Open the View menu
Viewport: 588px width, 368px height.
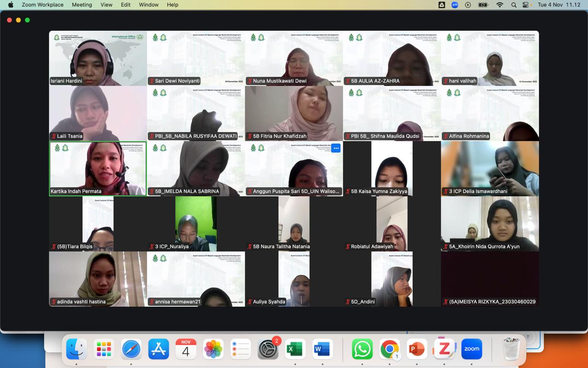(107, 5)
